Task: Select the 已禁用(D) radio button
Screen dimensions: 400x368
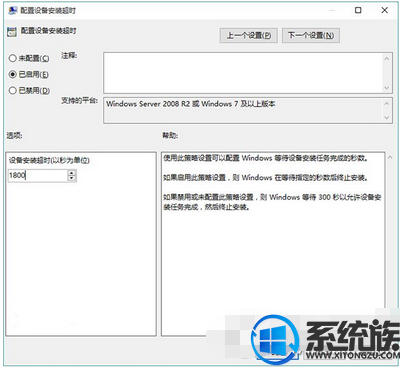Action: [13, 90]
